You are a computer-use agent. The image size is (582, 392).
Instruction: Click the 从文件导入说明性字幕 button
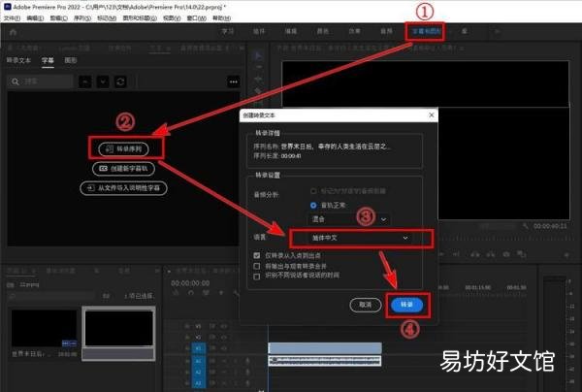[x=123, y=188]
